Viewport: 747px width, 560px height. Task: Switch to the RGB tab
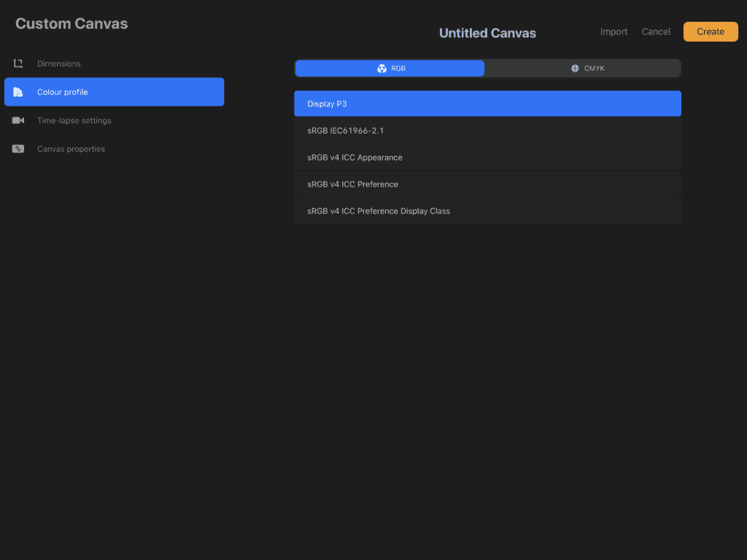[x=390, y=68]
